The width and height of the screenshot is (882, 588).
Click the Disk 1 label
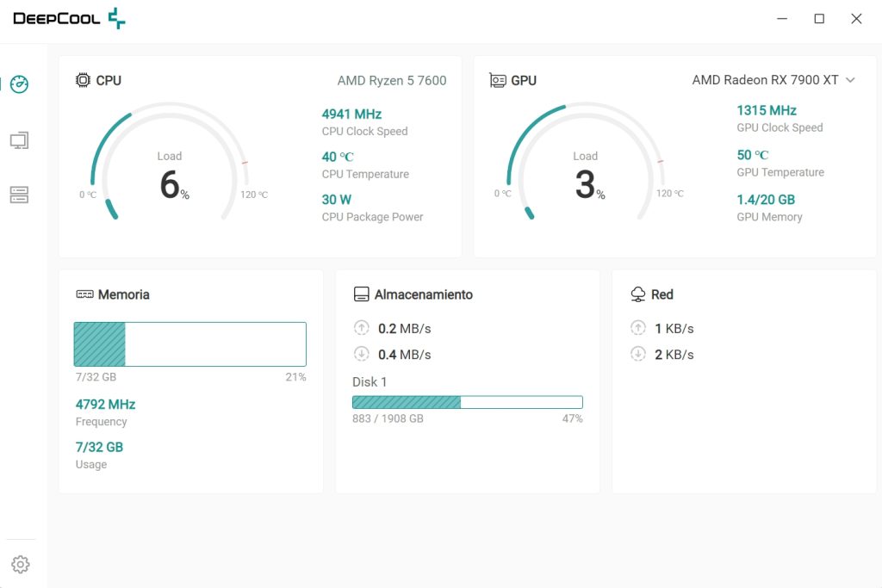[x=370, y=382]
